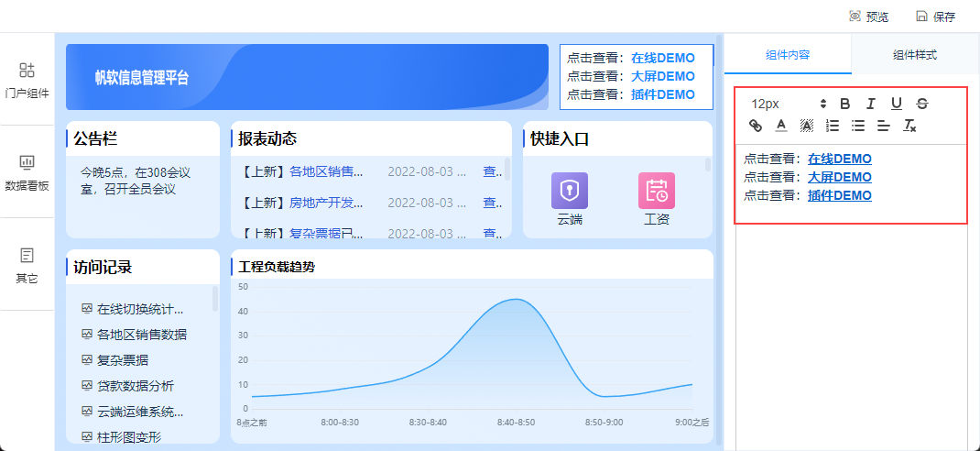This screenshot has width=980, height=451.
Task: Open 大屏DEMO link in the editor panel
Action: (839, 177)
